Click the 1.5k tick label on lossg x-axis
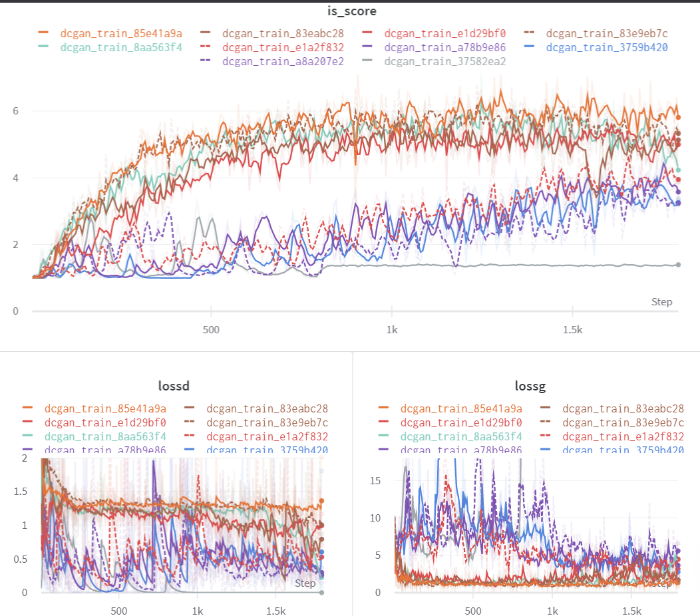Screen dimensions: 700x616 pos(631,611)
